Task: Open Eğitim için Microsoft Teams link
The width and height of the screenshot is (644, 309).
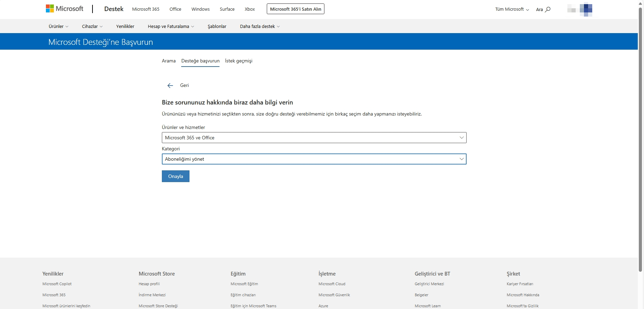Action: (254, 306)
